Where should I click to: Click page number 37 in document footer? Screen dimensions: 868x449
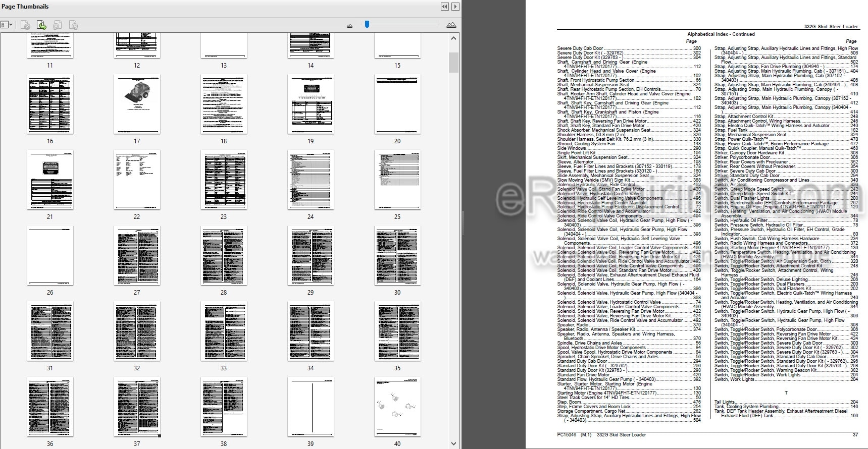pyautogui.click(x=855, y=435)
